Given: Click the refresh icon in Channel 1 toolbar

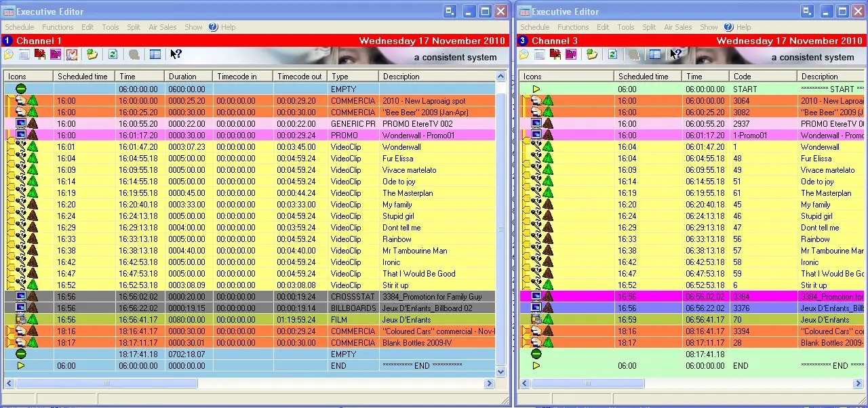Looking at the screenshot, I should (x=113, y=55).
